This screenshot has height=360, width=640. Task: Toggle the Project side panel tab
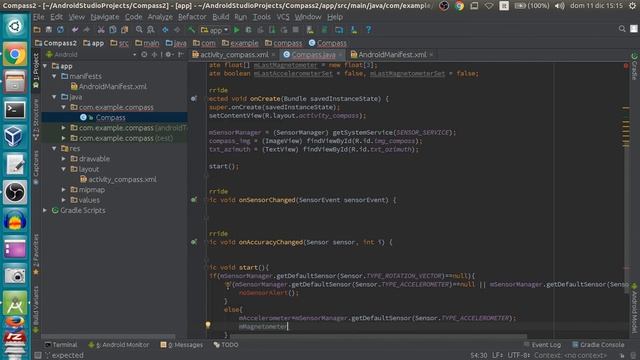pyautogui.click(x=36, y=71)
